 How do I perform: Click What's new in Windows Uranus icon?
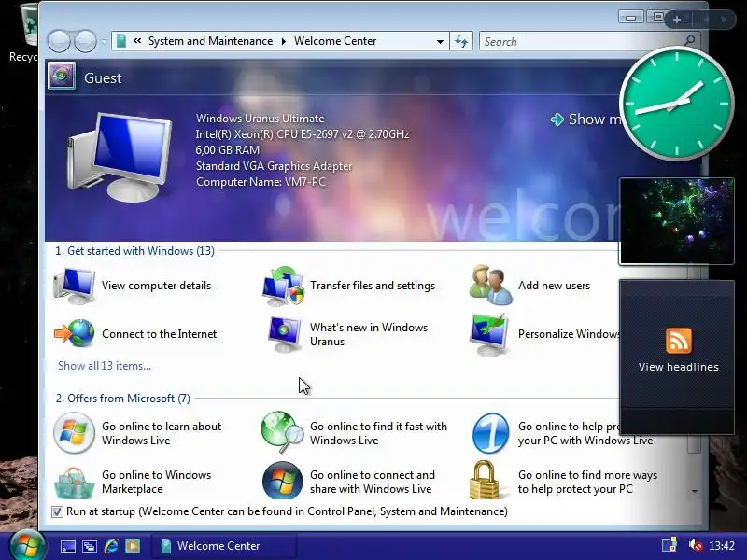[285, 334]
